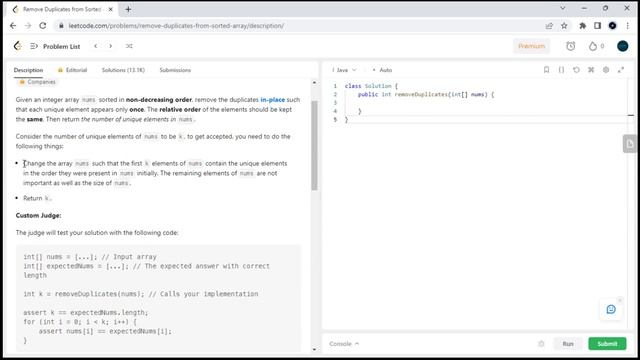Open the user profile avatar
This screenshot has width=640, height=360.
(x=622, y=46)
